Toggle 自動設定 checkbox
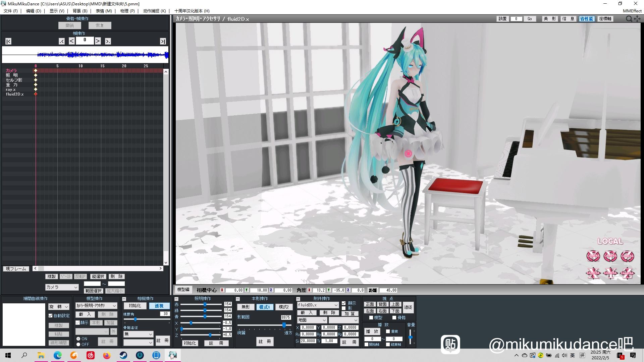This screenshot has height=362, width=644. tap(51, 316)
